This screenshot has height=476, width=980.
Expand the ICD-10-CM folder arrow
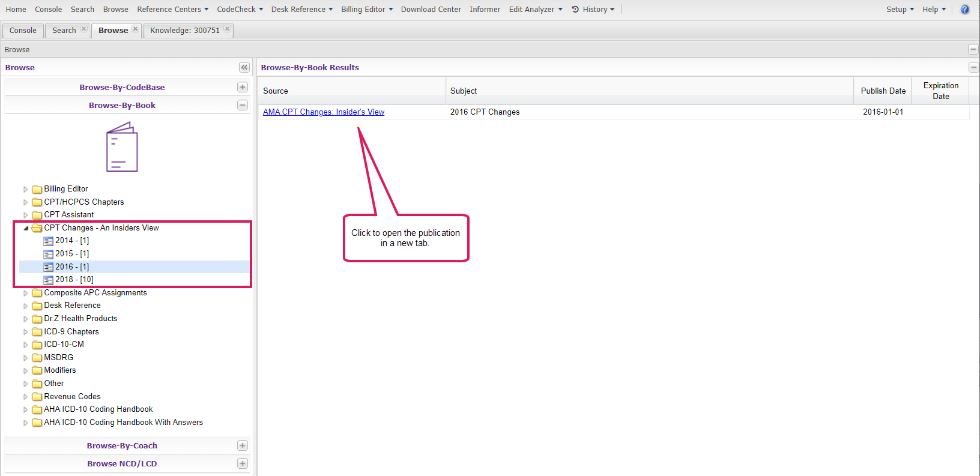(x=25, y=345)
